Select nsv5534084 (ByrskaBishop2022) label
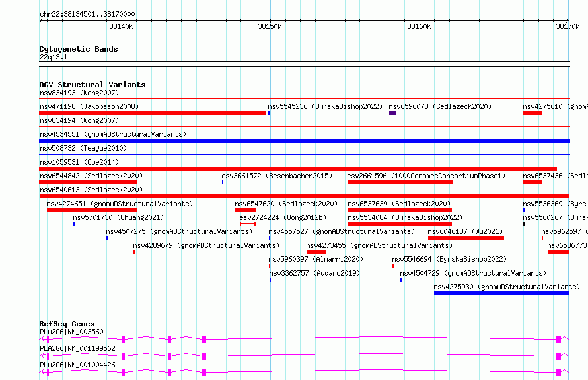 click(x=405, y=217)
